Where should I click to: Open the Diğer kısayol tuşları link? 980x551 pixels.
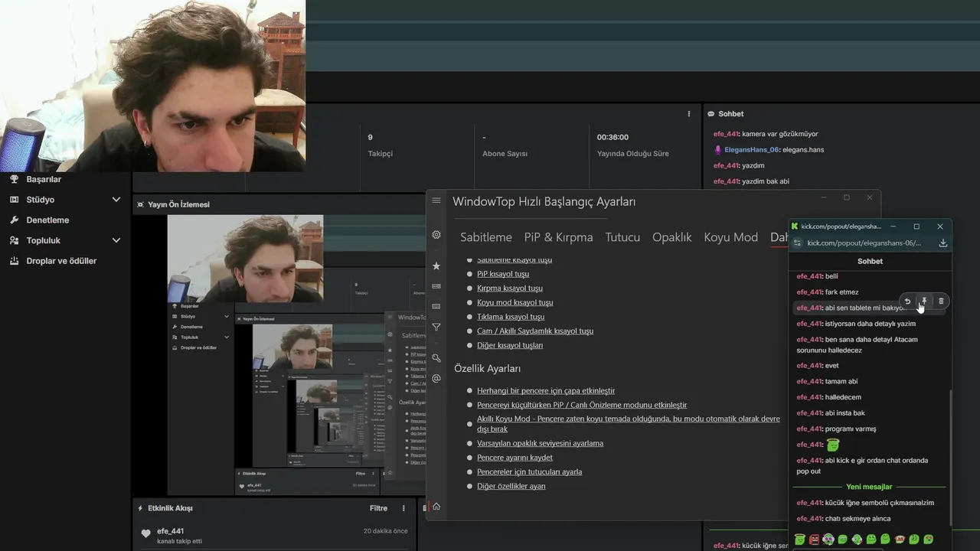[x=510, y=345]
